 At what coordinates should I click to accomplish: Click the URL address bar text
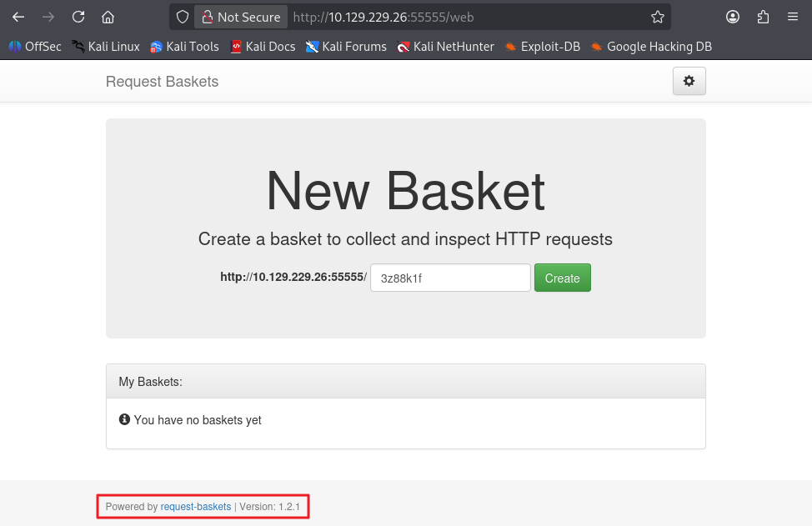point(383,17)
